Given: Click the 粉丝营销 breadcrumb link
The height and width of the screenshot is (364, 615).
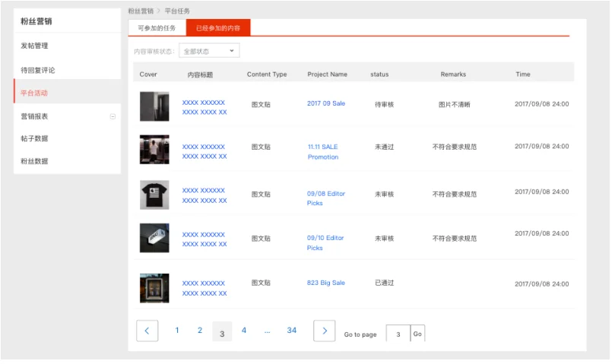Looking at the screenshot, I should click(141, 11).
